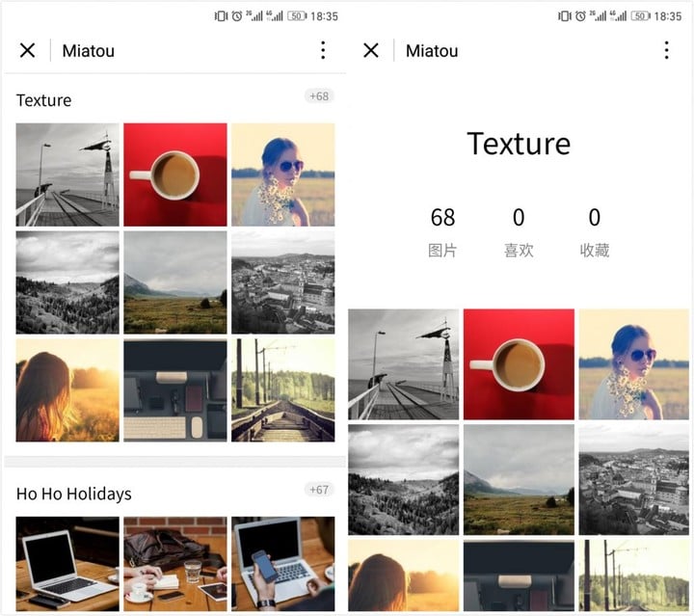
Task: Open the red coffee cup photo on right
Action: coord(519,364)
